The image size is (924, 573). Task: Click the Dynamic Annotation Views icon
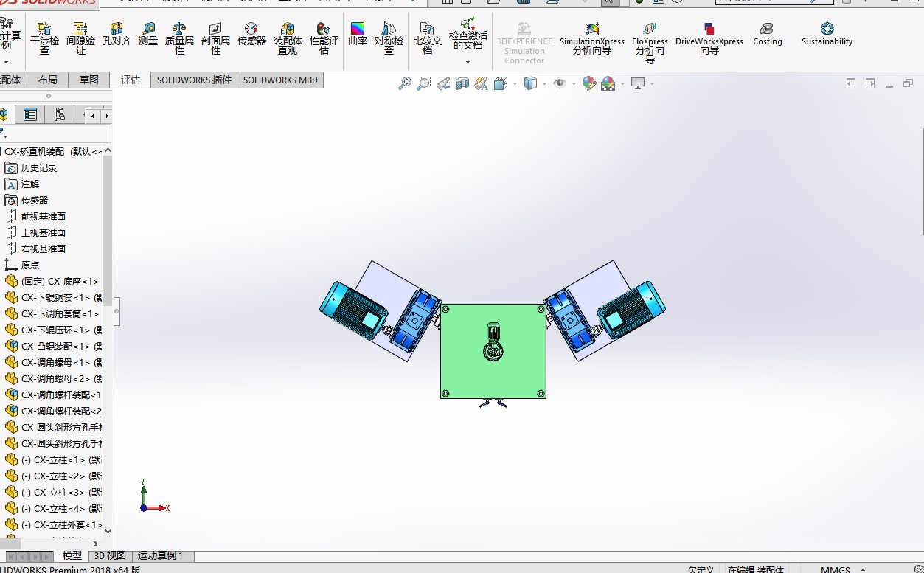tap(482, 84)
